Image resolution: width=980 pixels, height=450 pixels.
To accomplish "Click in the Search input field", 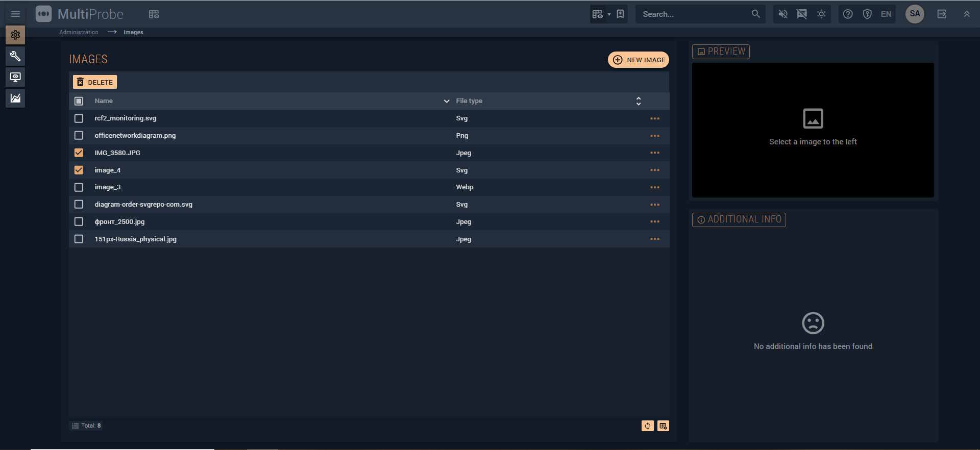I will tap(694, 14).
